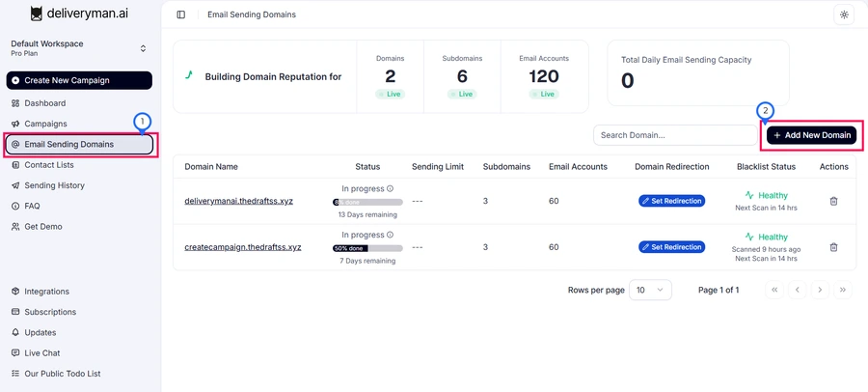Screen dimensions: 868x392
Task: Click the 50% done progress bar
Action: point(367,248)
